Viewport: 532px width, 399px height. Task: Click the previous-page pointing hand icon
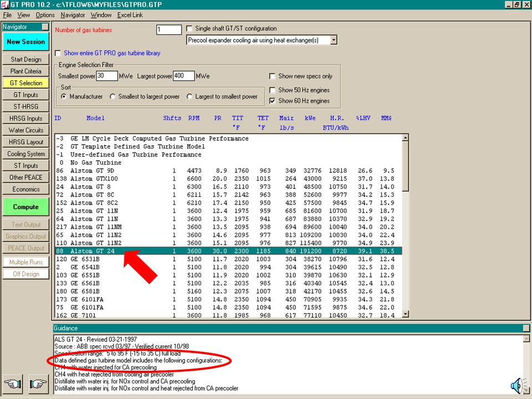13,383
